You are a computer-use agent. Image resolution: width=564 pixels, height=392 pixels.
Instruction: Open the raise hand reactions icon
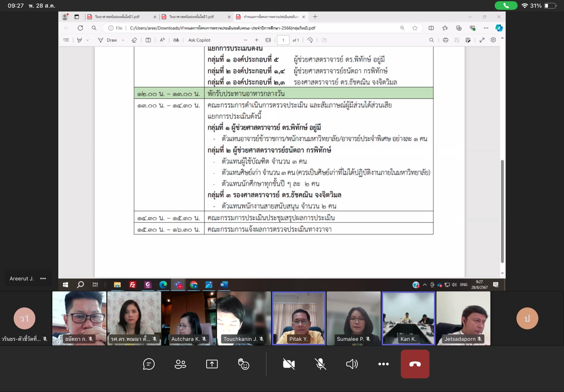coord(243,364)
